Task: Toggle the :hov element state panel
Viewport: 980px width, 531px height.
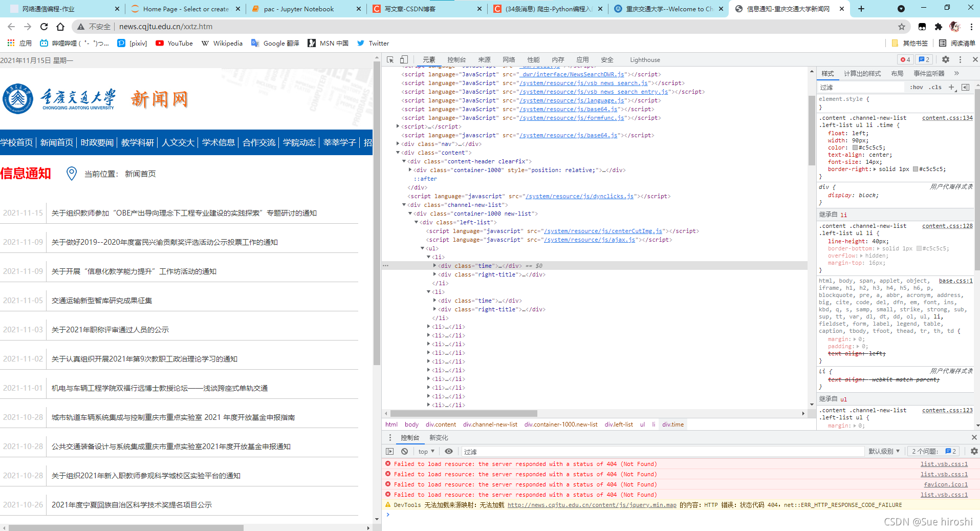Action: tap(917, 87)
